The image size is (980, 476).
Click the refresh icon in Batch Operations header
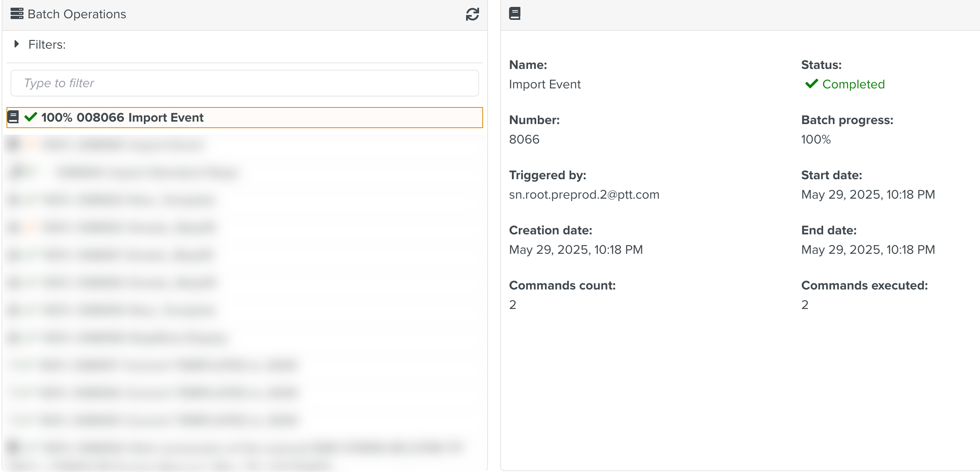[472, 14]
